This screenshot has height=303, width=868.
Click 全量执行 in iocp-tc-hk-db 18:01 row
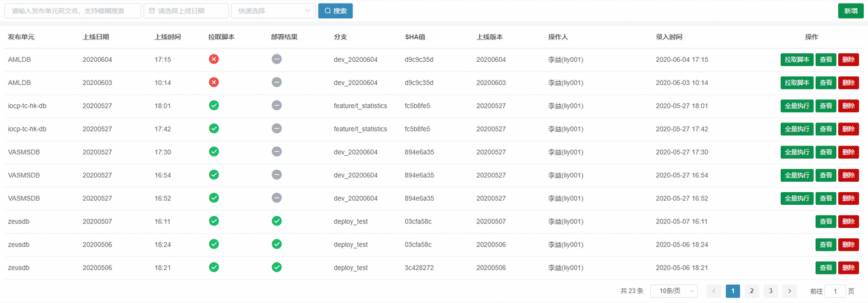click(x=797, y=105)
